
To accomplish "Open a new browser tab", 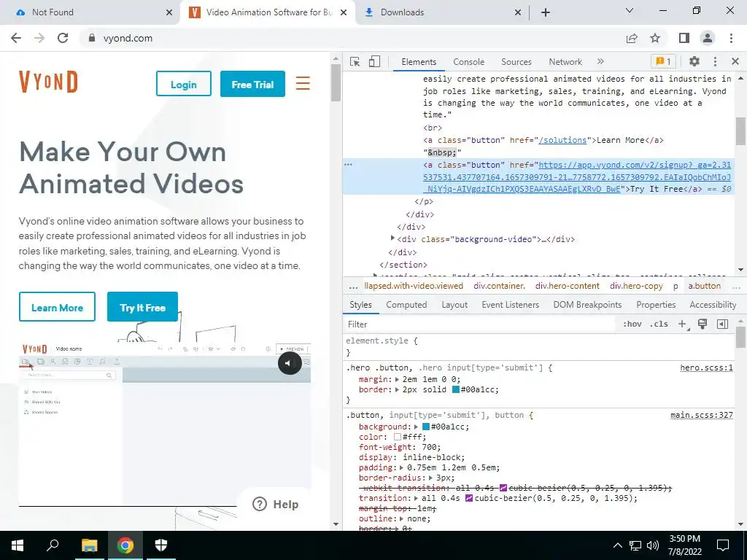I will (546, 12).
